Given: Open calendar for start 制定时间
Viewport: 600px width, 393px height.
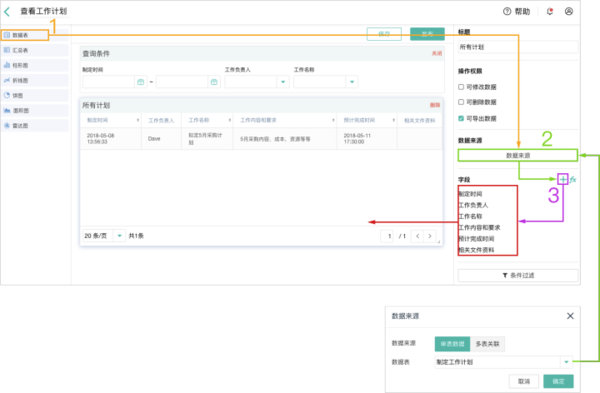Looking at the screenshot, I should click(141, 82).
